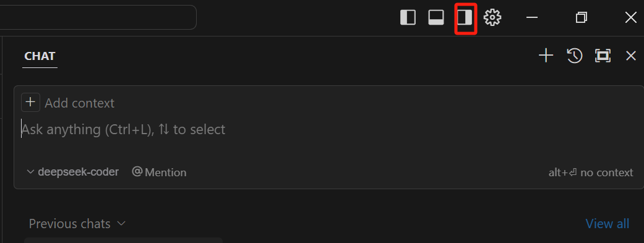Screen dimensions: 644x243
Task: Open the deepseek-coder model dropdown
Action: (73, 171)
